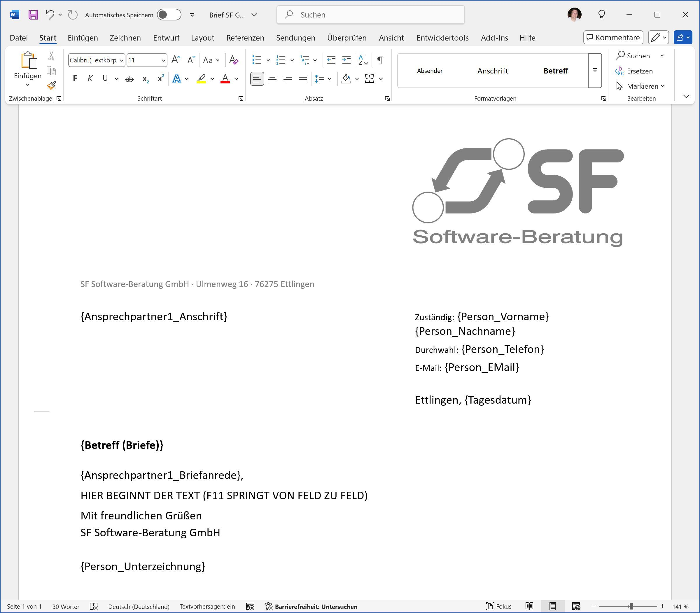Collapse the ribbon with chevron
The height and width of the screenshot is (613, 700).
686,97
